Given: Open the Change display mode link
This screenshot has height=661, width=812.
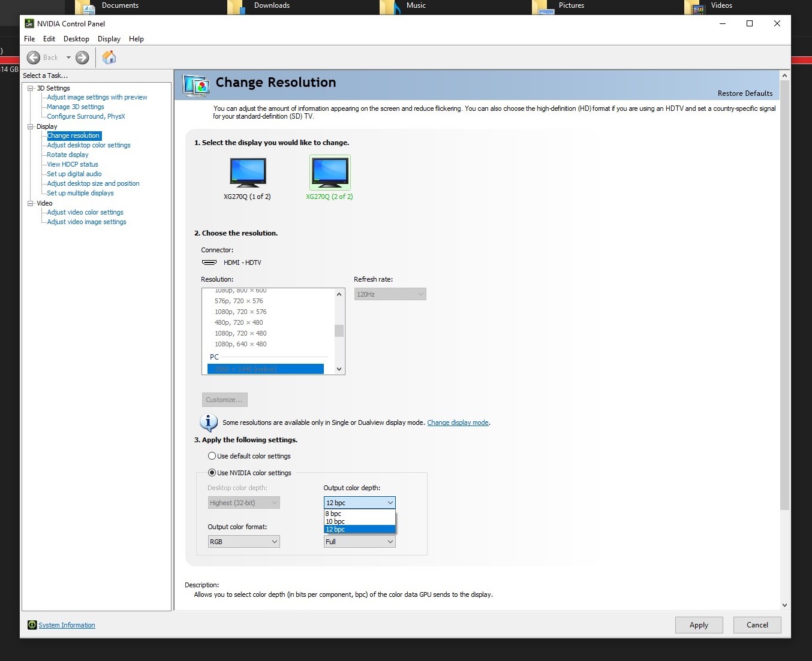Looking at the screenshot, I should coord(458,422).
